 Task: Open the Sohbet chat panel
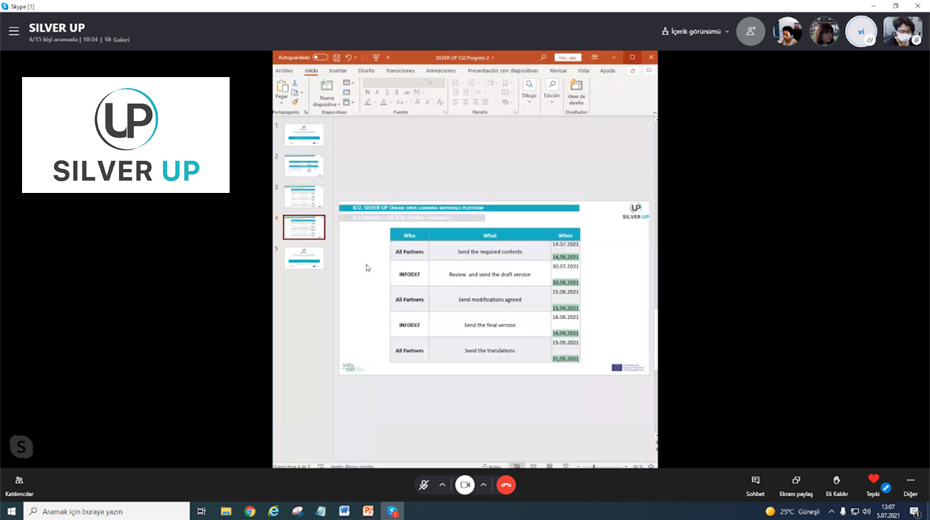755,484
